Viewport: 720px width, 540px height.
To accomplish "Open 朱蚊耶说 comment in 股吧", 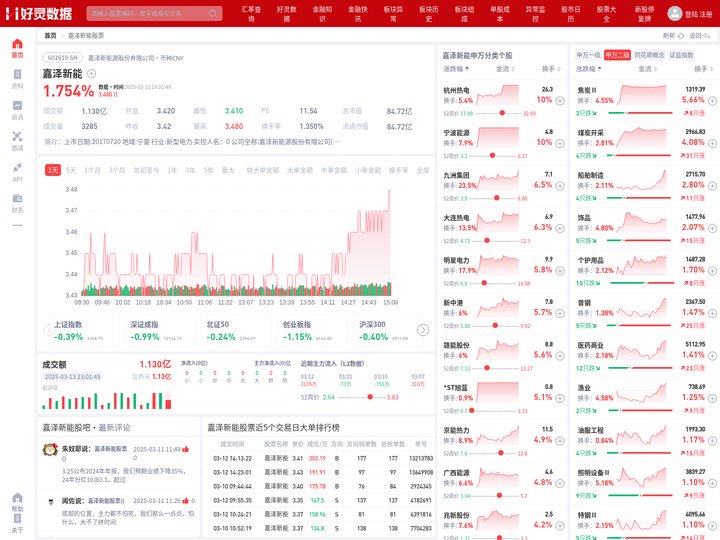I will 118,463.
